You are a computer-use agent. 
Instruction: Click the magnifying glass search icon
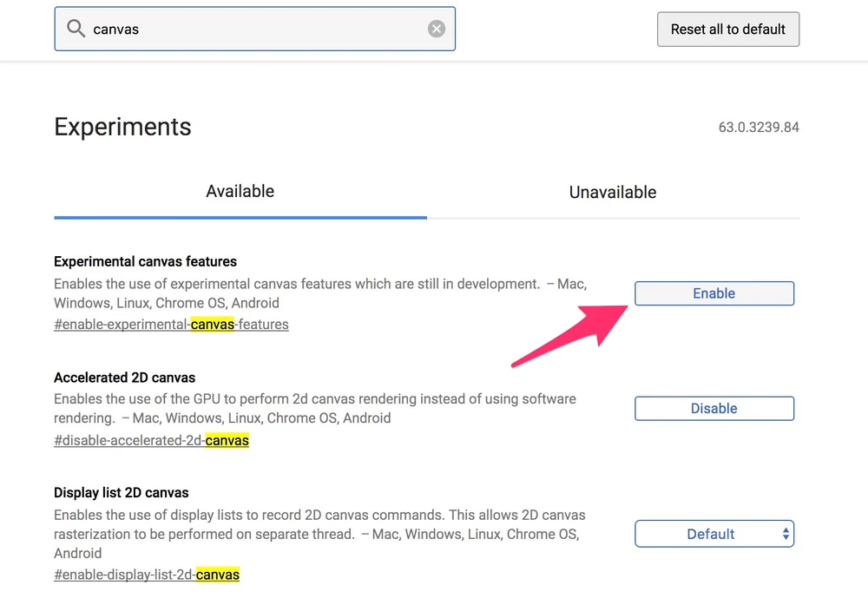(76, 30)
